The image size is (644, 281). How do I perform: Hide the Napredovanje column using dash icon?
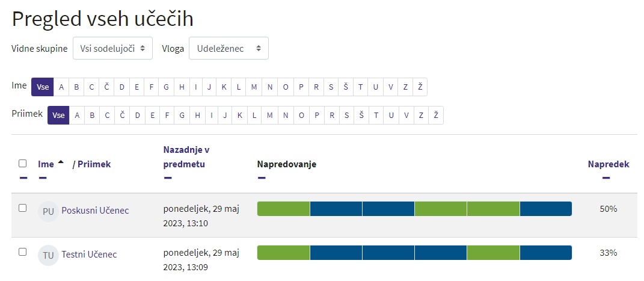(x=262, y=178)
